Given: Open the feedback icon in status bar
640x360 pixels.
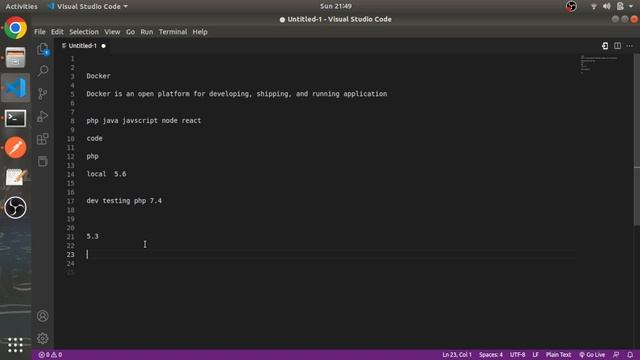Looking at the screenshot, I should [616, 355].
